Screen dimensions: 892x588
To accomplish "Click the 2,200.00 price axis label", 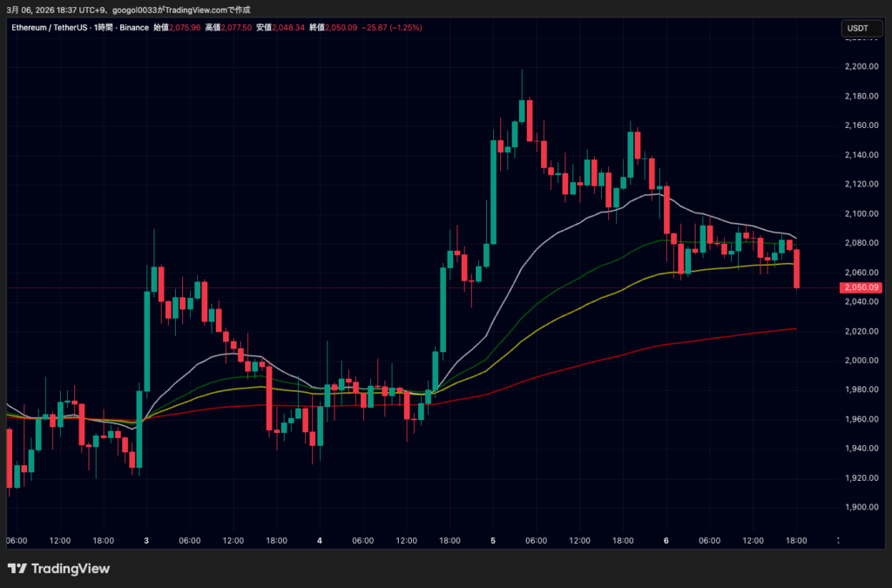I will pyautogui.click(x=860, y=67).
